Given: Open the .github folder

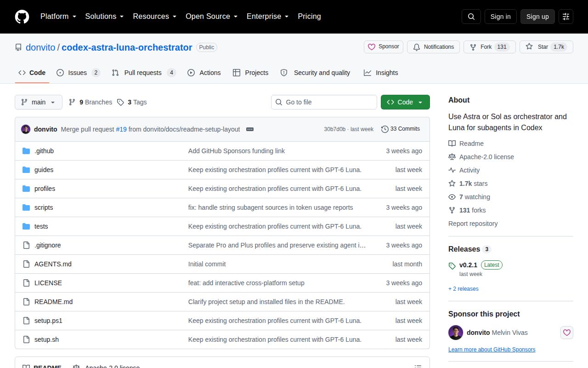Looking at the screenshot, I should [x=44, y=151].
